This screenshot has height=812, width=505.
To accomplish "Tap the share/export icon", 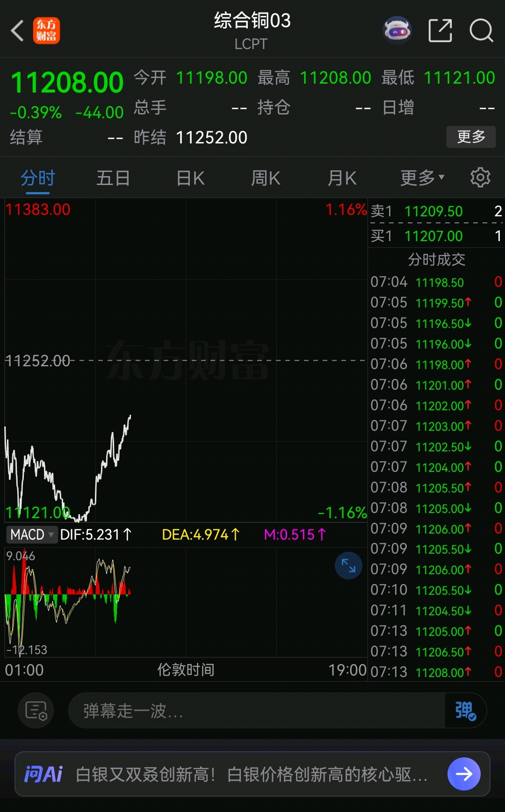I will coord(440,31).
